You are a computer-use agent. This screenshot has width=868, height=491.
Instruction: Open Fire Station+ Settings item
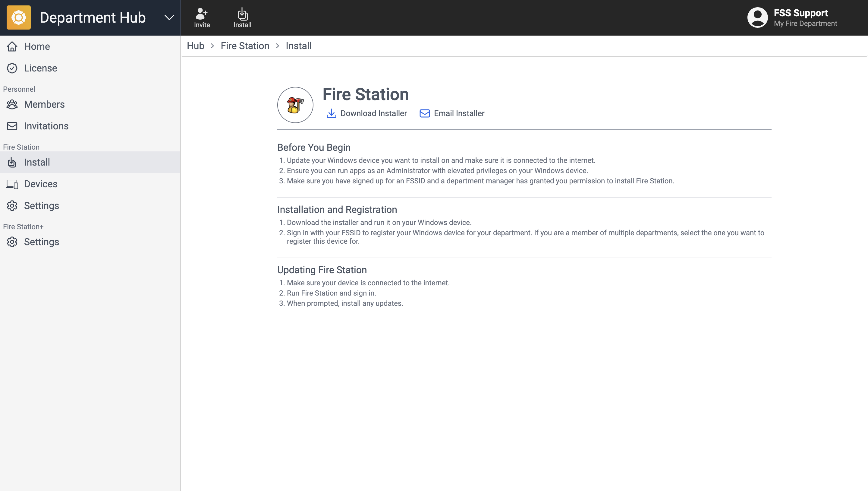point(42,242)
